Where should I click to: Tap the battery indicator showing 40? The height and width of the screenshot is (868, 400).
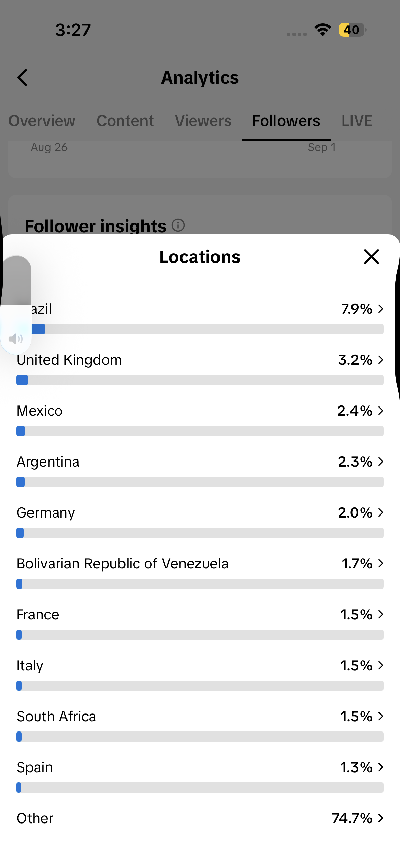pos(353,30)
